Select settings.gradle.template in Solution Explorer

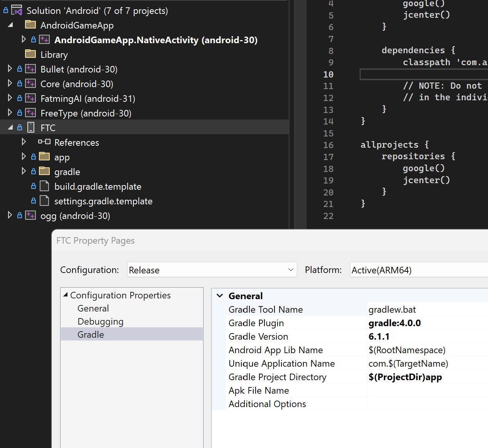click(x=103, y=201)
